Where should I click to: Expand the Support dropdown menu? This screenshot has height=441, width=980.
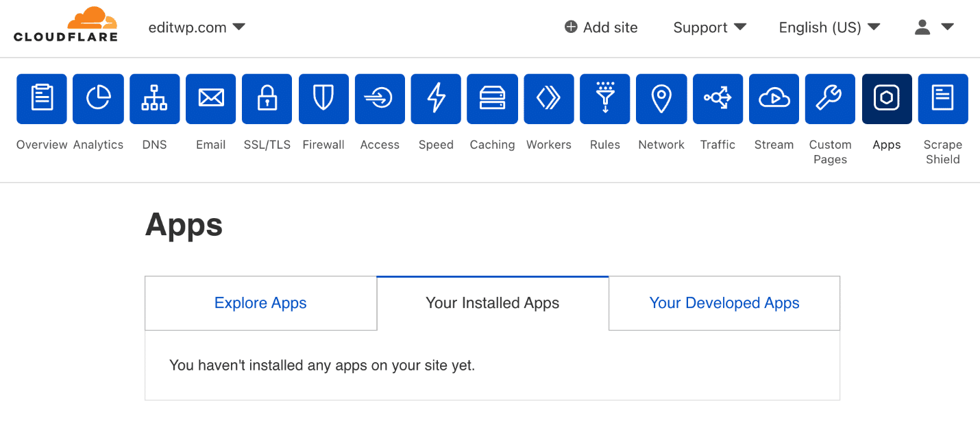click(709, 27)
